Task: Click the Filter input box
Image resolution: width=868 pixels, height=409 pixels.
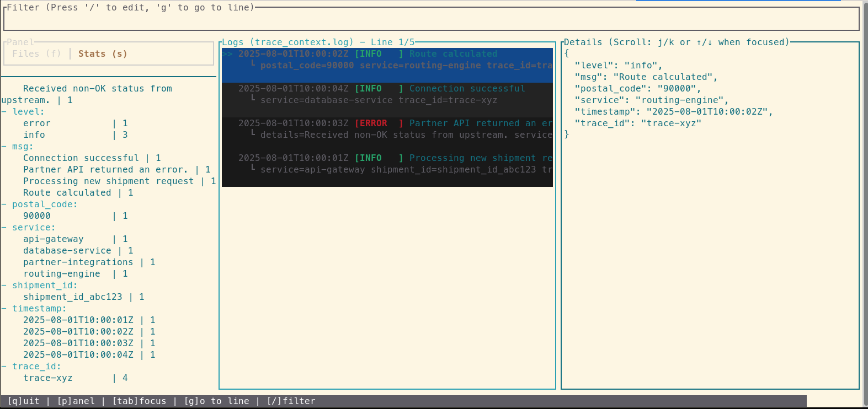Action: (431, 19)
